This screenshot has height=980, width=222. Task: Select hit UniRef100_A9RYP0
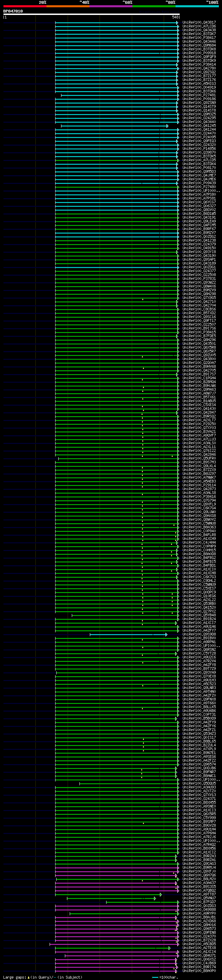coord(199,913)
